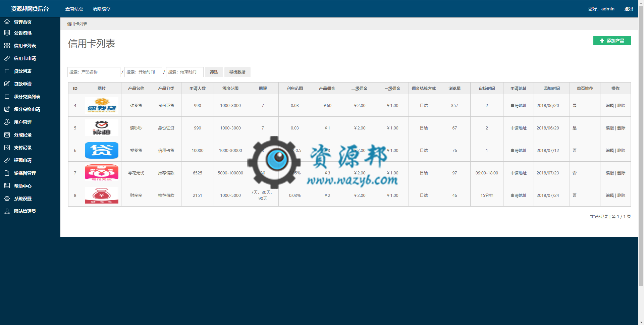Click 删除 for 你我贷 row
The height and width of the screenshot is (325, 644).
pos(621,105)
